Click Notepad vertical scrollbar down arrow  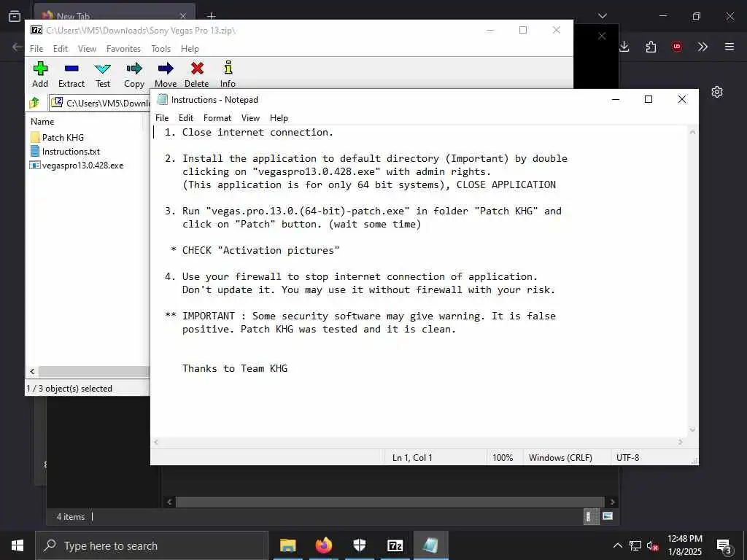[692, 430]
